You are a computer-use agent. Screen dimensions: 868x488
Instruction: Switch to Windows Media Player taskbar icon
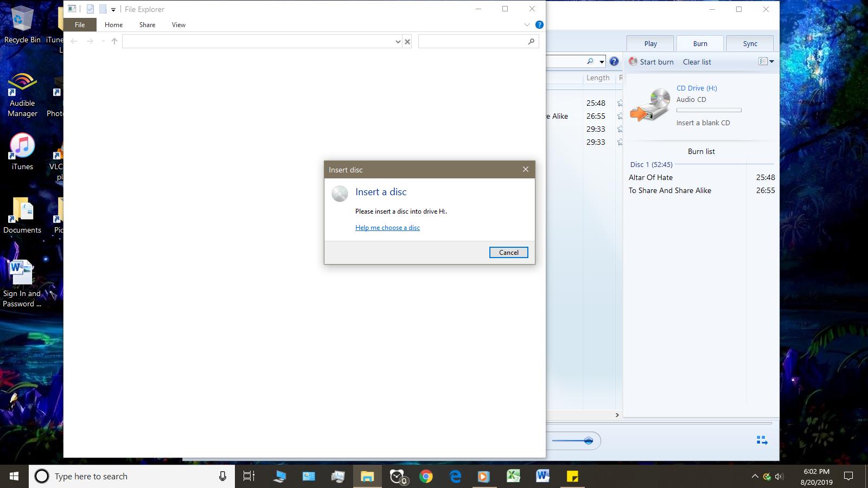point(483,476)
